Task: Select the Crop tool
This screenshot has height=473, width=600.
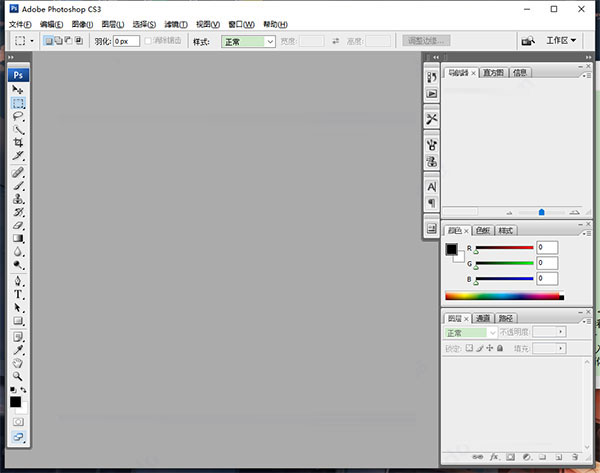Action: (x=18, y=142)
